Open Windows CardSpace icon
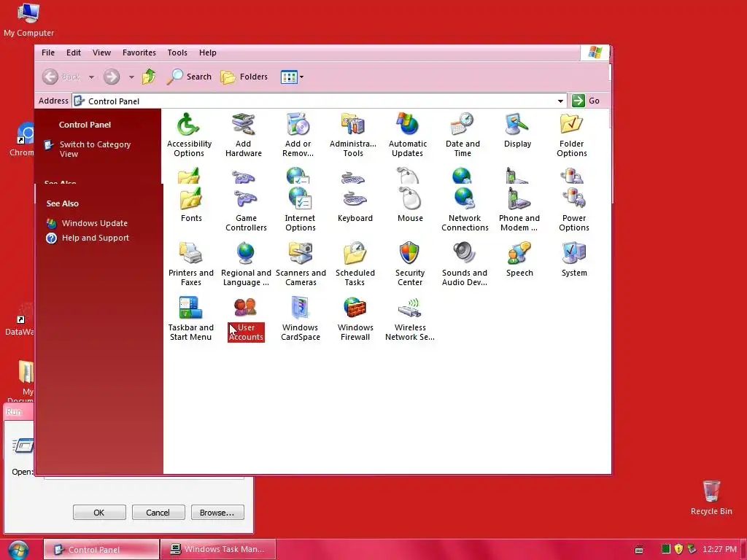Screen dimensions: 747x560 (x=300, y=319)
